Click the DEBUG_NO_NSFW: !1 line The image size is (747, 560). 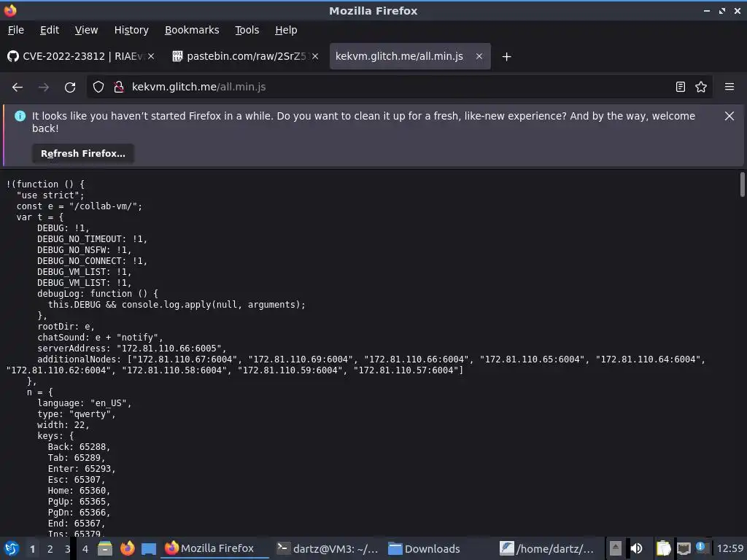pyautogui.click(x=85, y=250)
